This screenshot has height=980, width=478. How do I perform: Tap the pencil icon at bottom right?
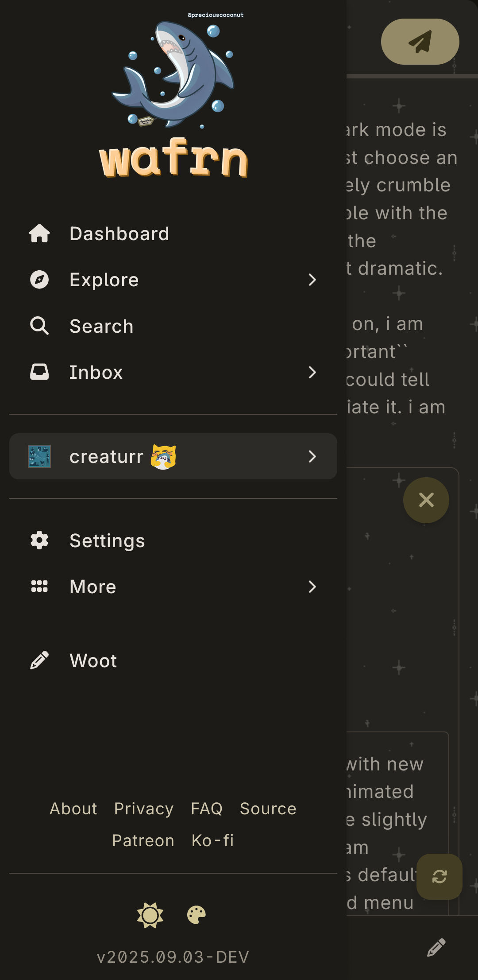coord(436,947)
